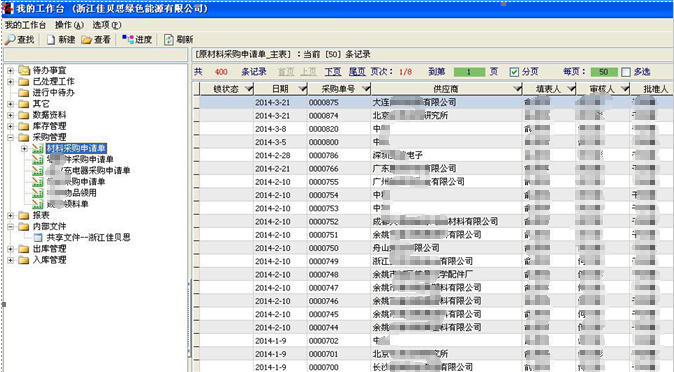The image size is (674, 372).
Task: Click the 进度 progress toolbar icon
Action: pyautogui.click(x=128, y=39)
